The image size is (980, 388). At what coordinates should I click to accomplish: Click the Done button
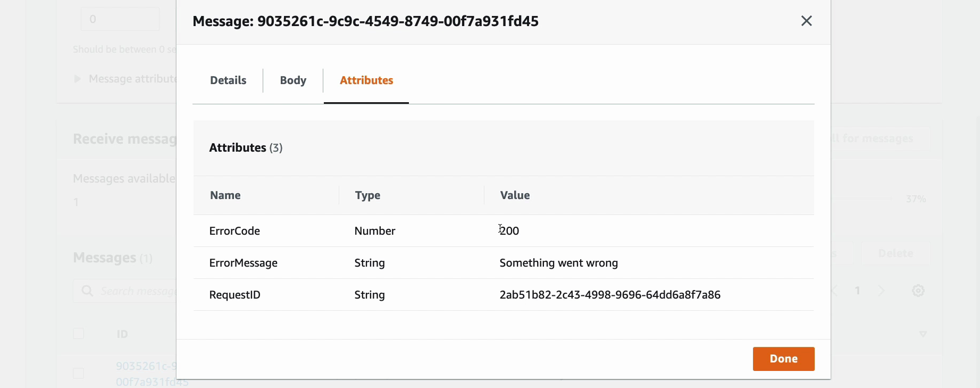point(783,359)
